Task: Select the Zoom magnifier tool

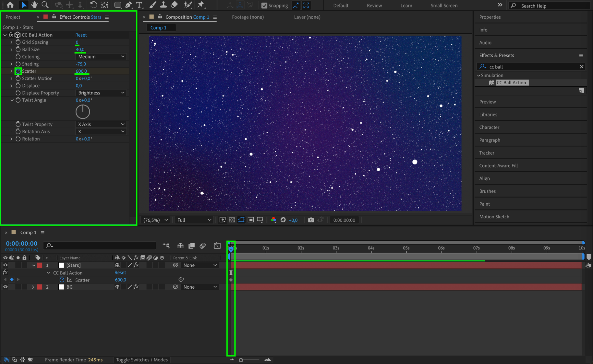Action: click(45, 5)
